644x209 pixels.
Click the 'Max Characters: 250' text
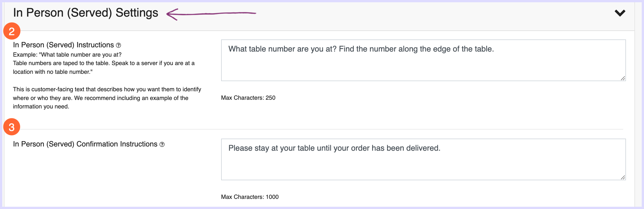248,98
